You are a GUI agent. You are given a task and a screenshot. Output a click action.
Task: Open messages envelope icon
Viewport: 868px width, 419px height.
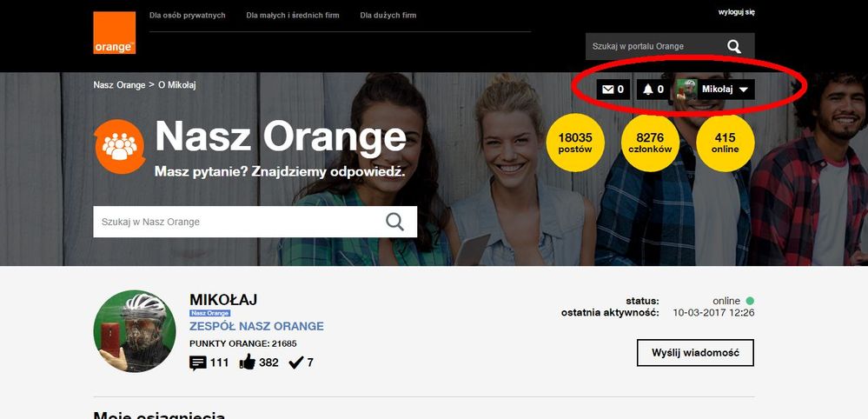pos(608,90)
